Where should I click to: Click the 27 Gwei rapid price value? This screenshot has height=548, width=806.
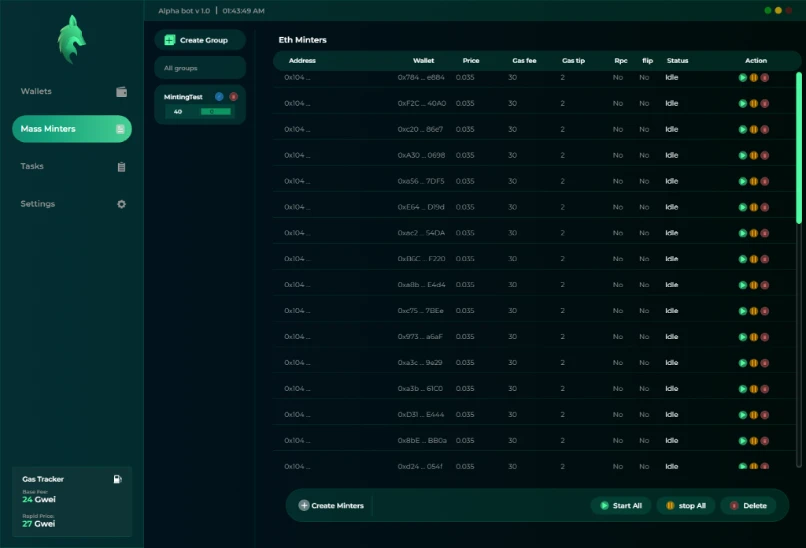pyautogui.click(x=39, y=524)
